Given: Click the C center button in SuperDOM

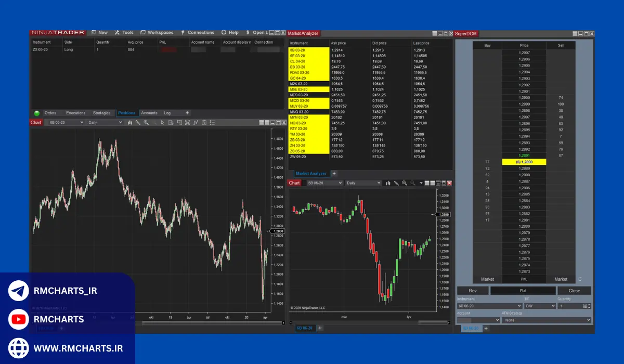Looking at the screenshot, I should pyautogui.click(x=580, y=279).
